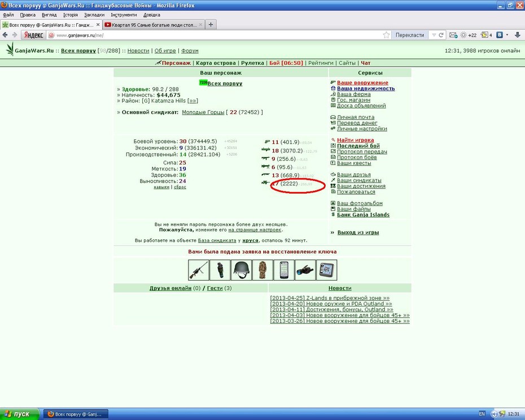525x420 pixels.
Task: Open Личная почта link
Action: [x=356, y=117]
